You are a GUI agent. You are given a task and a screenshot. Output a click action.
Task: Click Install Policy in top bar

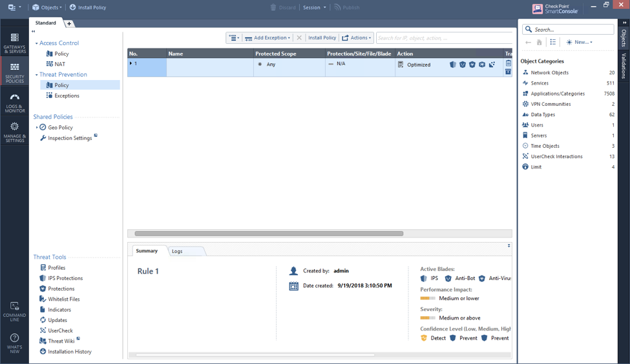[x=88, y=7]
